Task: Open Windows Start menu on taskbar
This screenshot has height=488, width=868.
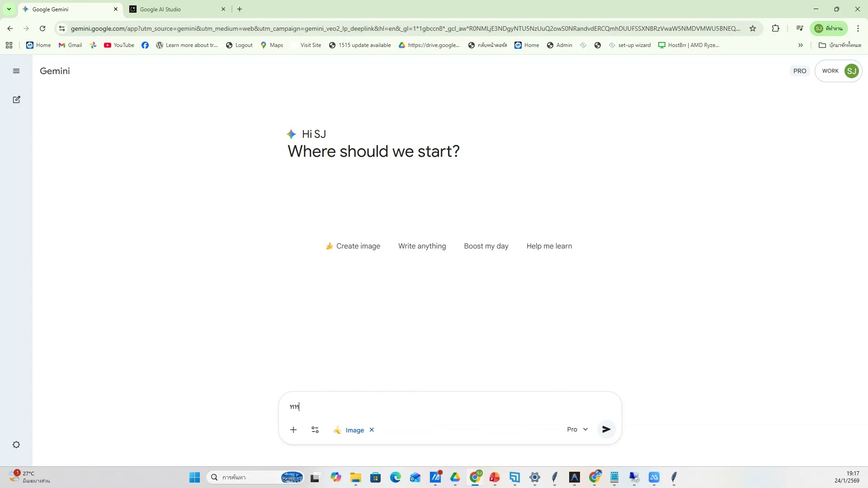Action: click(x=195, y=478)
